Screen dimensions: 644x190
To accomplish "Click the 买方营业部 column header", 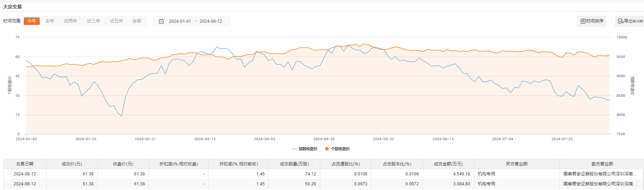I will click(x=517, y=164).
